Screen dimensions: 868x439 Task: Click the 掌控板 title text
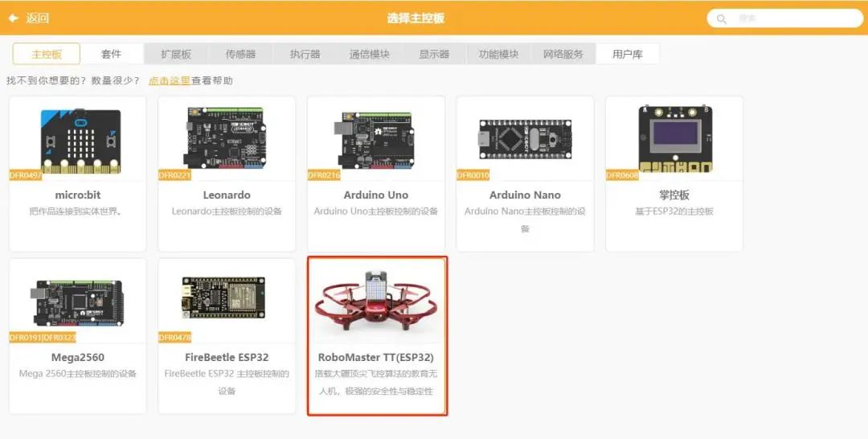[674, 195]
